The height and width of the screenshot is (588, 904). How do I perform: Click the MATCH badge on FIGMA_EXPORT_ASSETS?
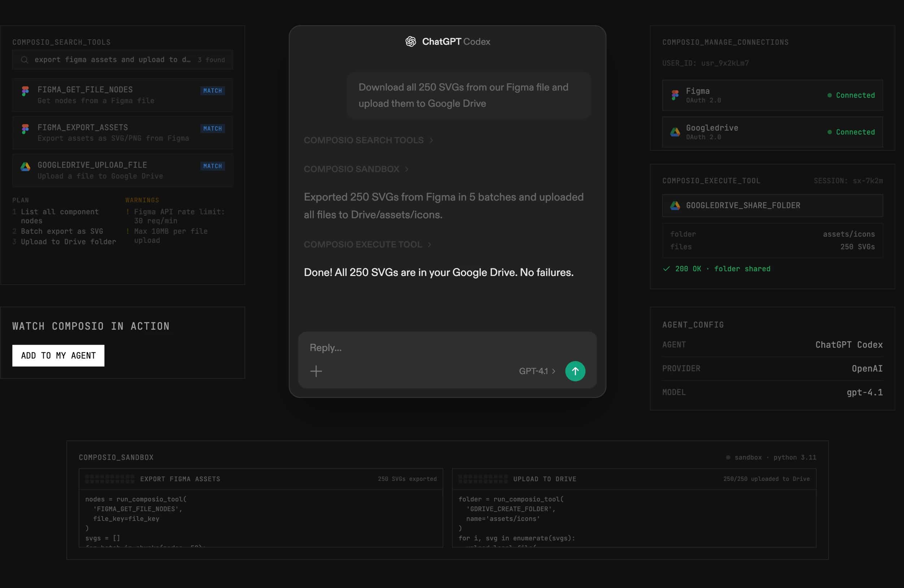(212, 129)
